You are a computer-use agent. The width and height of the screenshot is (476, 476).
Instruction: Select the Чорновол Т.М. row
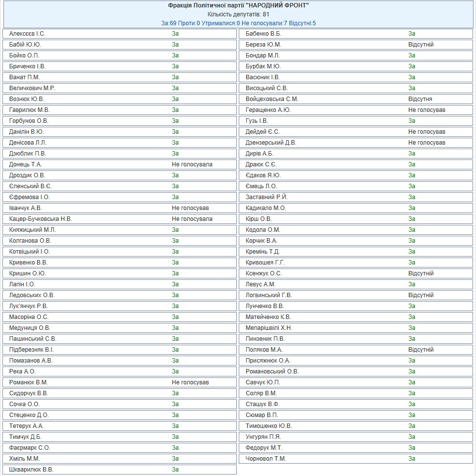coord(356,459)
